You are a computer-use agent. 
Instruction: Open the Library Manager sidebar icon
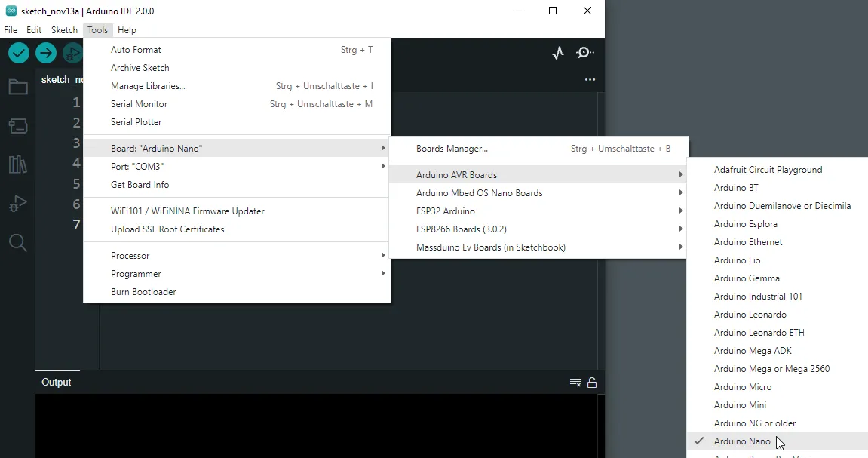tap(18, 164)
